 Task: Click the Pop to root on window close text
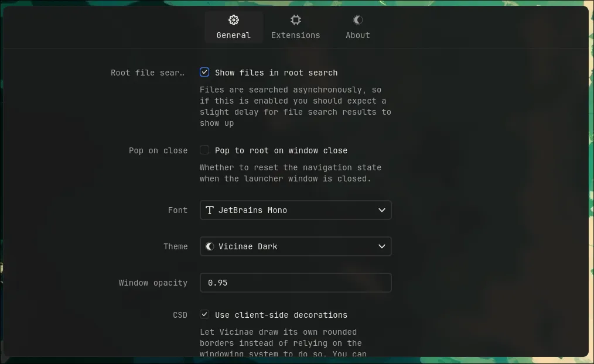(281, 150)
